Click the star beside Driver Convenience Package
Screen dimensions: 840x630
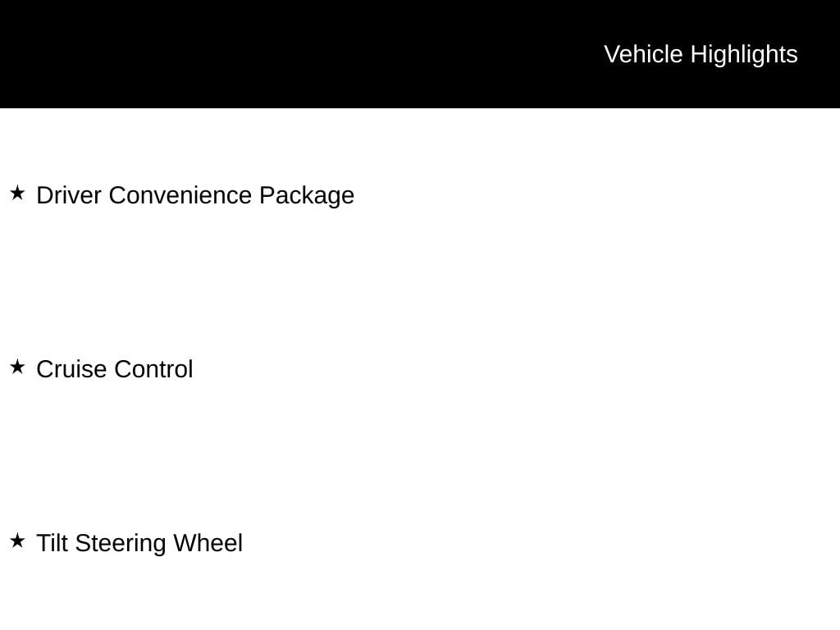pyautogui.click(x=17, y=193)
